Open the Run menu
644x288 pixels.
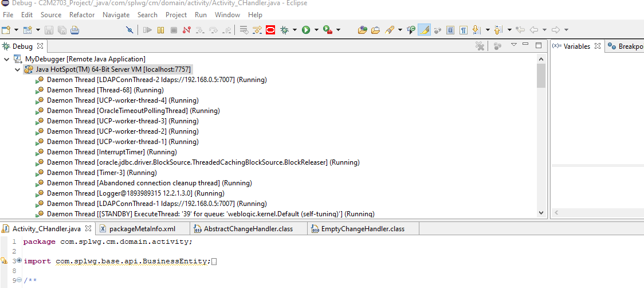[x=201, y=15]
